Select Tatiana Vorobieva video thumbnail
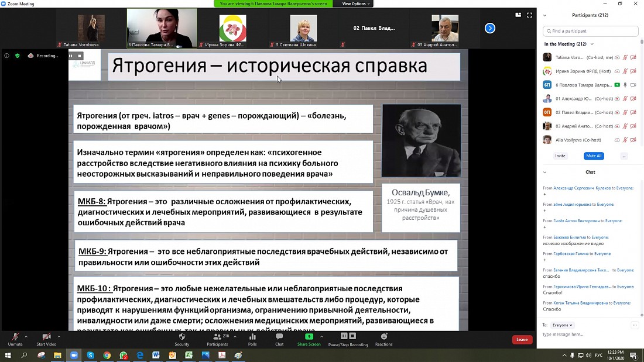Image resolution: width=644 pixels, height=362 pixels. click(x=91, y=28)
